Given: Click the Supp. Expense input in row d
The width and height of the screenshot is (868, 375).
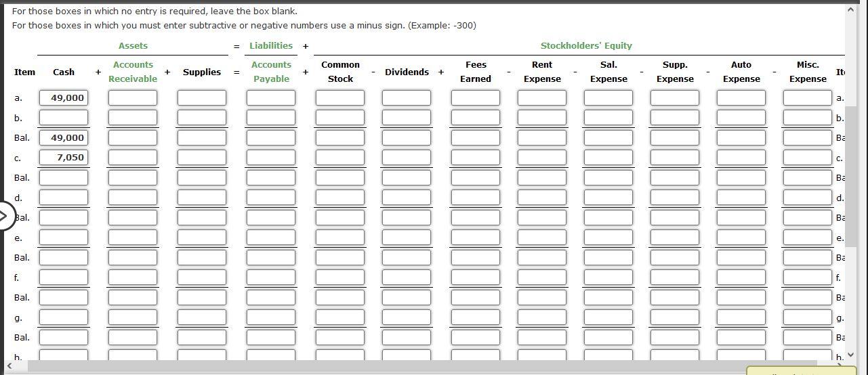Looking at the screenshot, I should click(675, 198).
